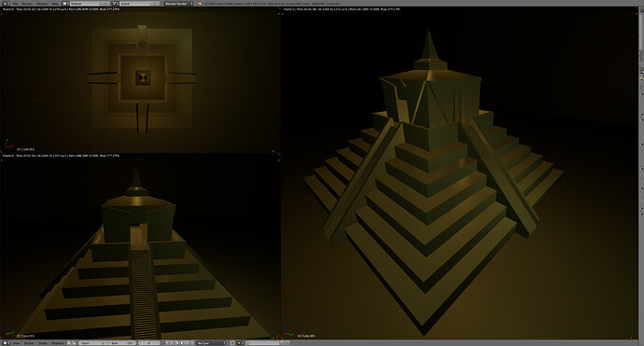Open the File menu

click(x=15, y=4)
